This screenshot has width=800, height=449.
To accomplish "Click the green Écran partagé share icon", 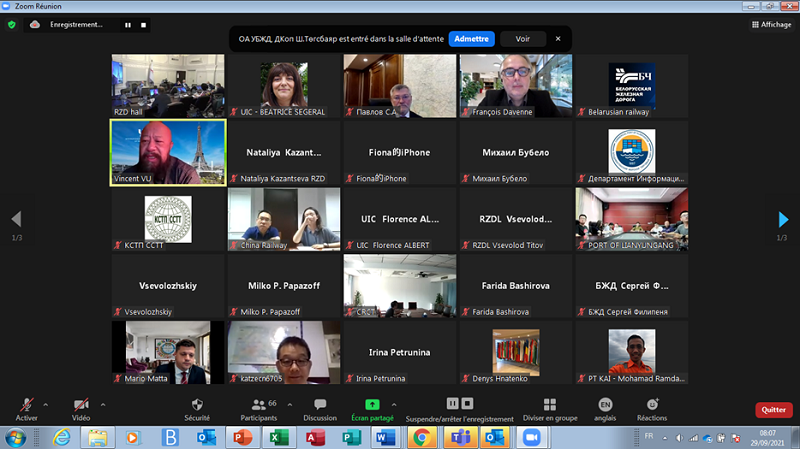I will 372,404.
